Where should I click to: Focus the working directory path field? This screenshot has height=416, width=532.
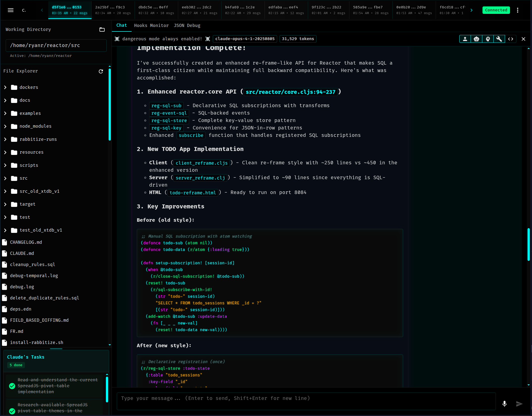[56, 46]
